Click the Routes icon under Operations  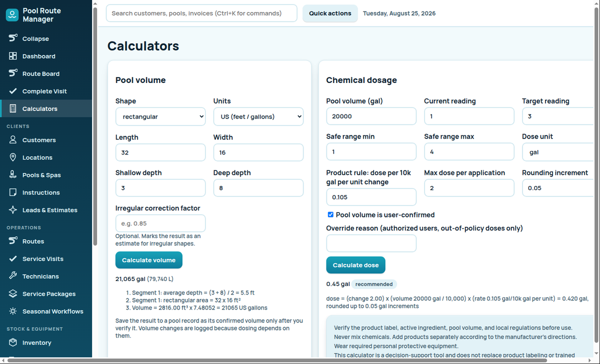pyautogui.click(x=13, y=241)
